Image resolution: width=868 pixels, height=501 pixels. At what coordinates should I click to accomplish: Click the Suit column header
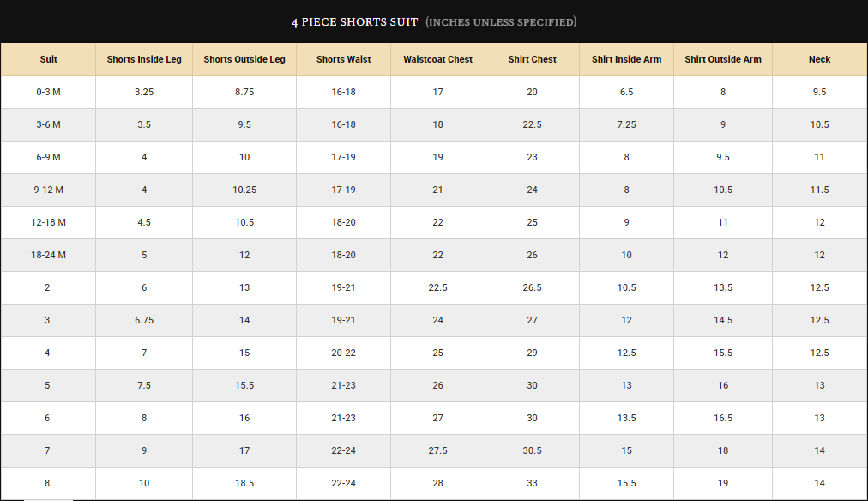(48, 59)
